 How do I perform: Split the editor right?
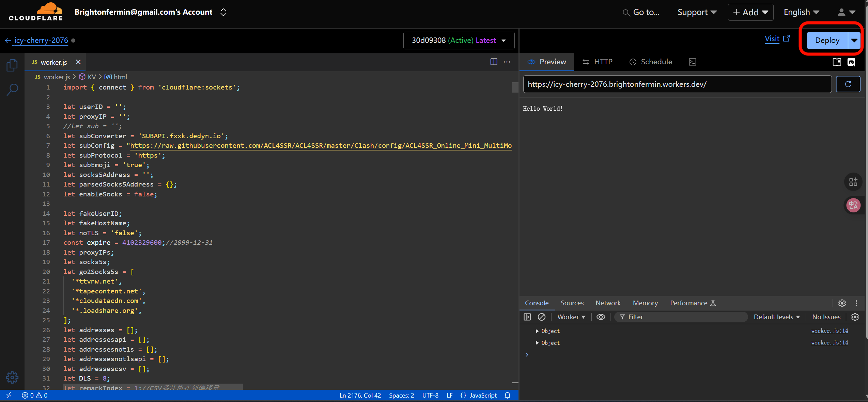point(494,62)
